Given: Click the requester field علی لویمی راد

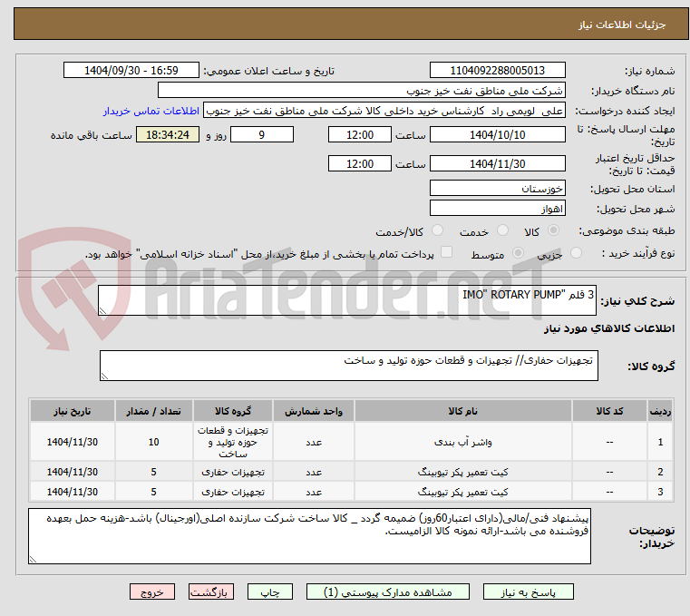Looking at the screenshot, I should tap(384, 111).
